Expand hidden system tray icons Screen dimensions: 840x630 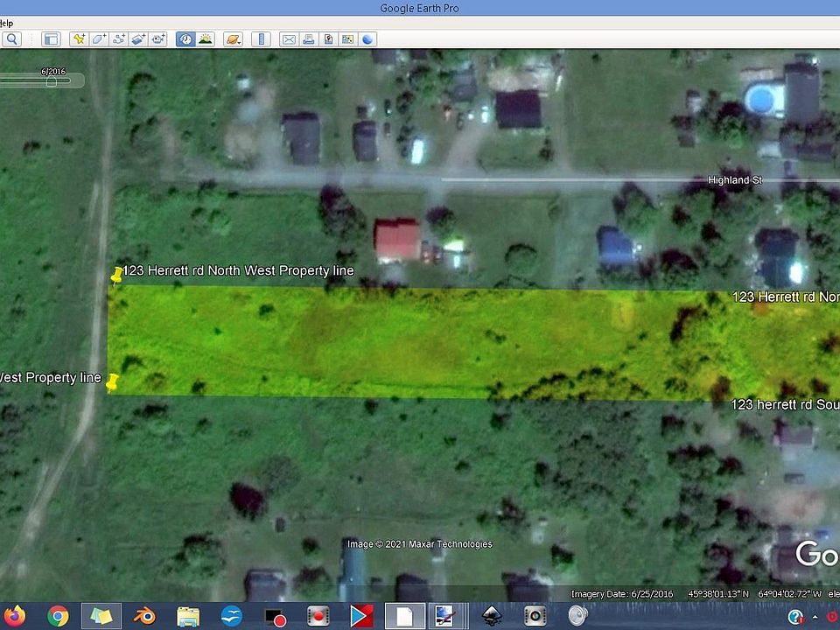(x=815, y=616)
